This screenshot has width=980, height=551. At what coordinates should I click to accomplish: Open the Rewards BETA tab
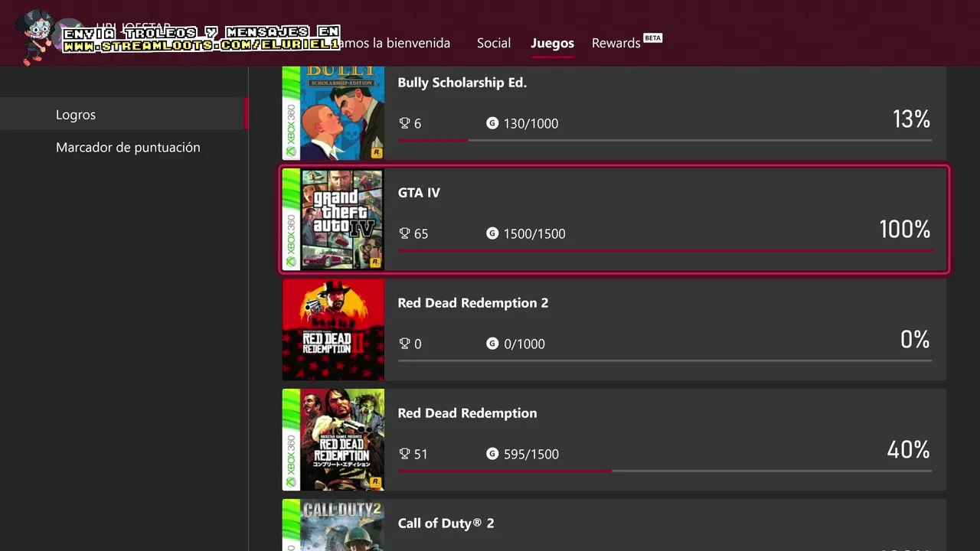click(626, 42)
